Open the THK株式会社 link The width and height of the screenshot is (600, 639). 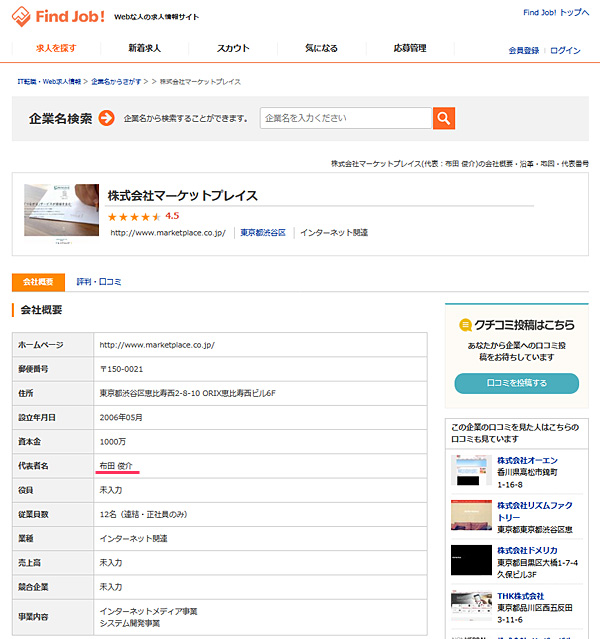[x=521, y=596]
